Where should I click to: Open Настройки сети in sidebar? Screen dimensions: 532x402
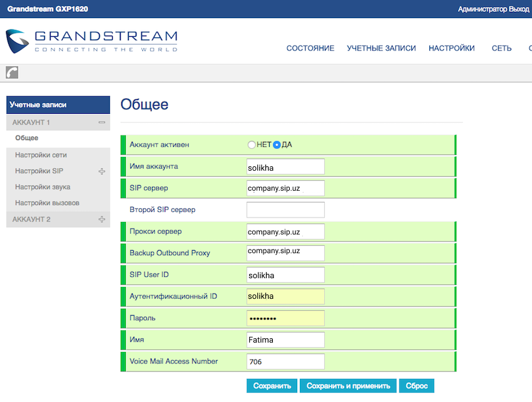(x=41, y=154)
